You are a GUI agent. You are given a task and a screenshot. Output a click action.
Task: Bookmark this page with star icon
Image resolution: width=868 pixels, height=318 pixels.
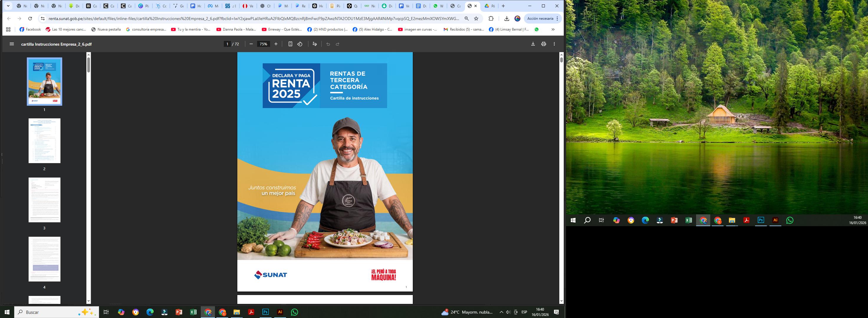click(476, 19)
